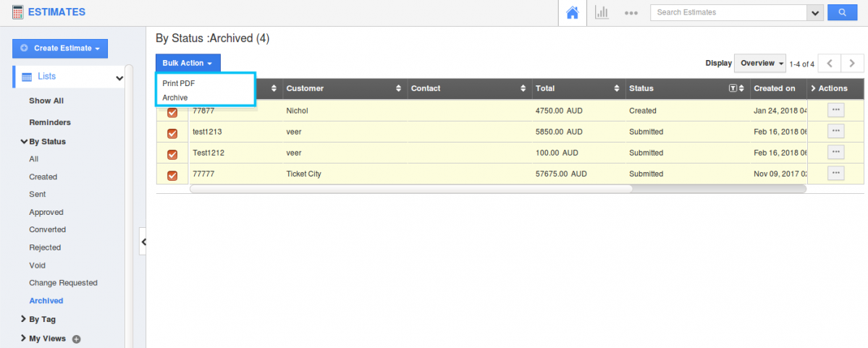The width and height of the screenshot is (868, 348).
Task: Click estimate number Test1212
Action: pyautogui.click(x=208, y=153)
